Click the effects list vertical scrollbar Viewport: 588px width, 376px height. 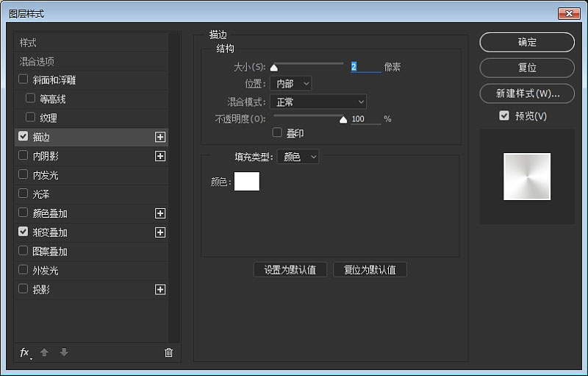tap(174, 187)
